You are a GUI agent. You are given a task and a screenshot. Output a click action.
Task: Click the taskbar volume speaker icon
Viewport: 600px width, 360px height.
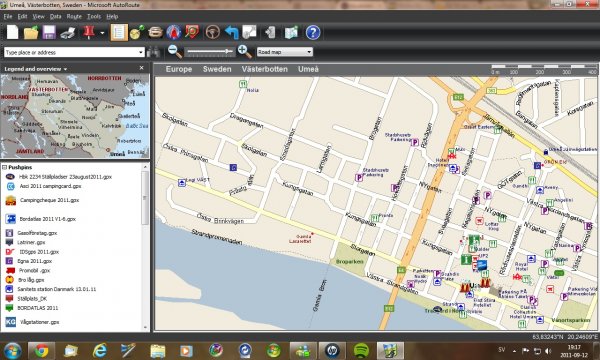pos(548,350)
